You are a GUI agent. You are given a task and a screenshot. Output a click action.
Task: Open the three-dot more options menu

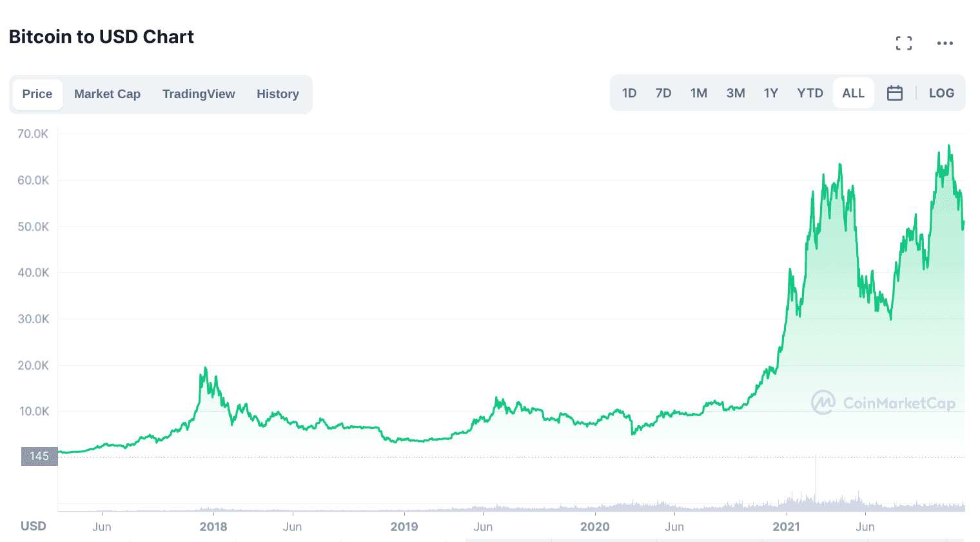point(945,43)
